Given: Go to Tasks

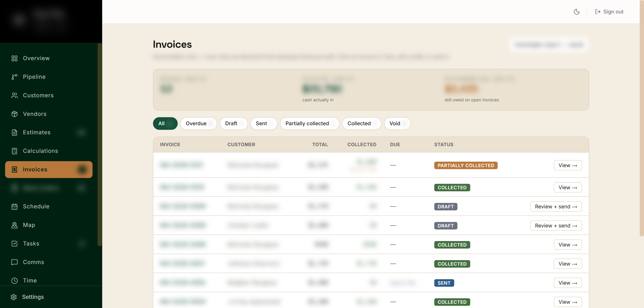Looking at the screenshot, I should (x=49, y=243).
